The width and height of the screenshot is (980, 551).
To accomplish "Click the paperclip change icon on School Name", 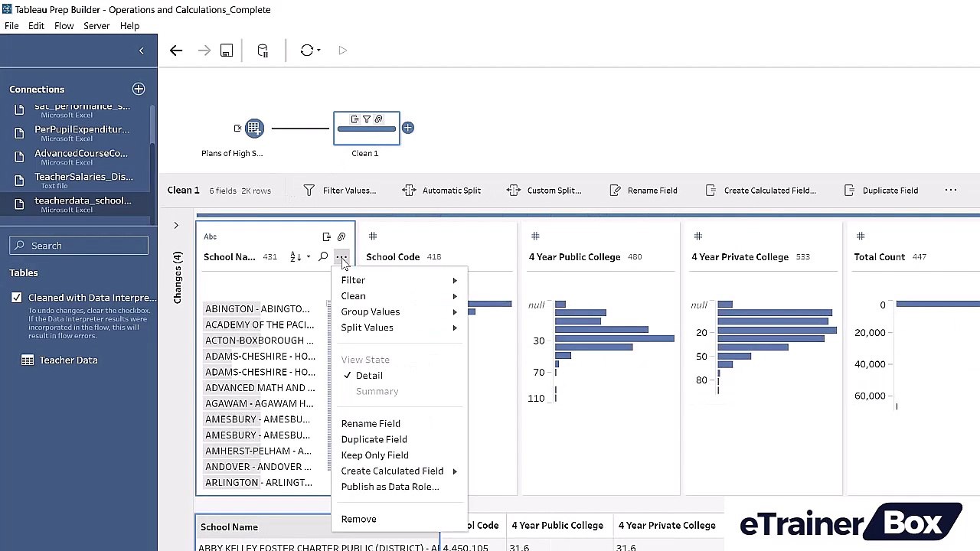I will pyautogui.click(x=341, y=237).
